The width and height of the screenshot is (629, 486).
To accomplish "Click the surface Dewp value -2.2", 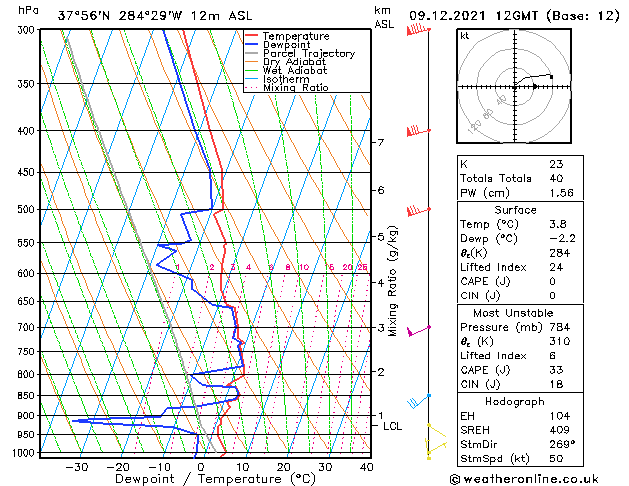I will pyautogui.click(x=562, y=239).
